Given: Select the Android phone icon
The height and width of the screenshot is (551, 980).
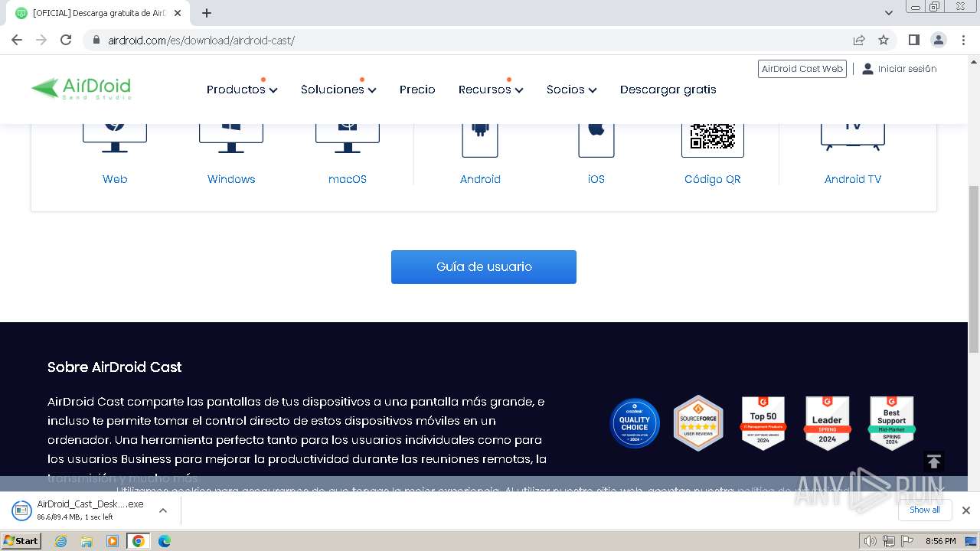Looking at the screenshot, I should pos(480,140).
